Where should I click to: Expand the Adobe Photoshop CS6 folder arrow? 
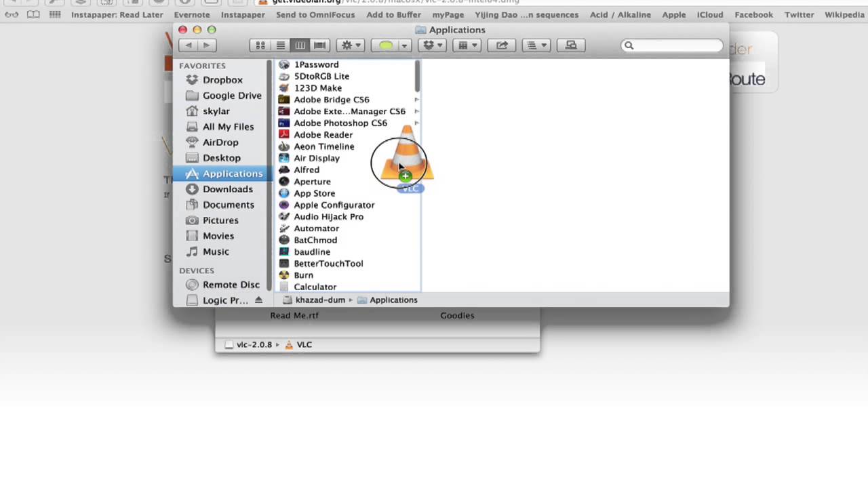[416, 123]
